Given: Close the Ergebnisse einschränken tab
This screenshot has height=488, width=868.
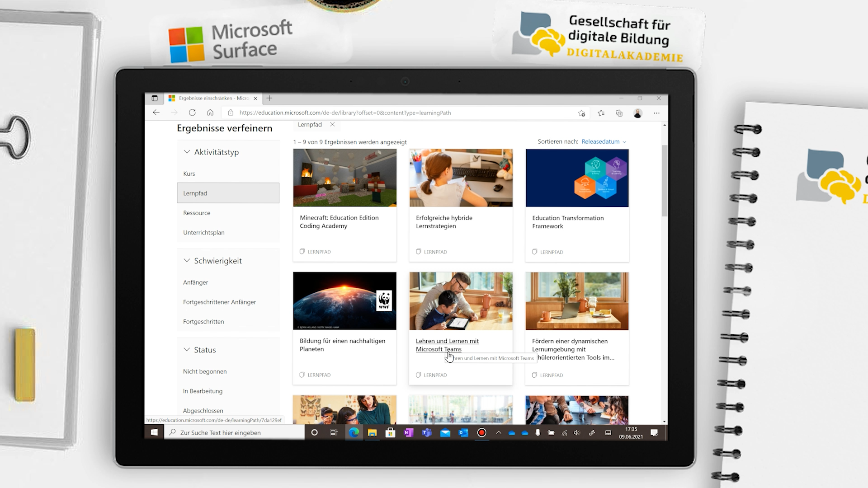Looking at the screenshot, I should coord(255,98).
